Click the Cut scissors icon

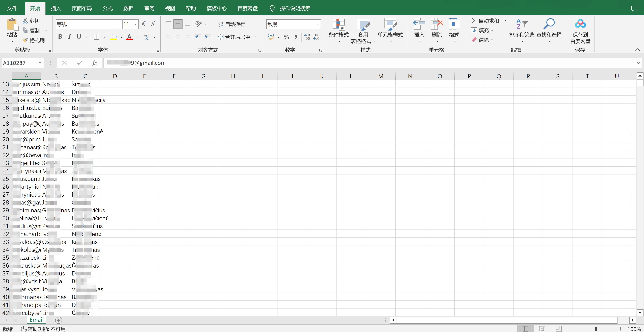click(x=25, y=21)
